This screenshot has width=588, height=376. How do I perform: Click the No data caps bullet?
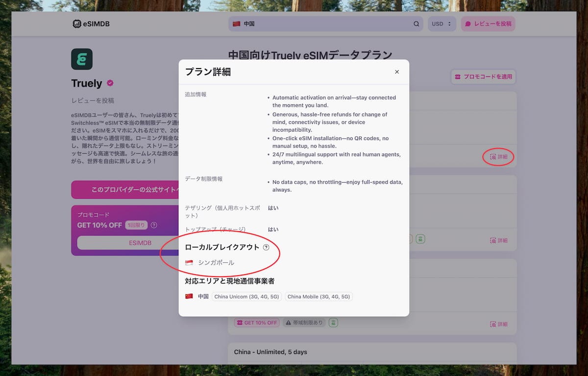click(x=338, y=186)
